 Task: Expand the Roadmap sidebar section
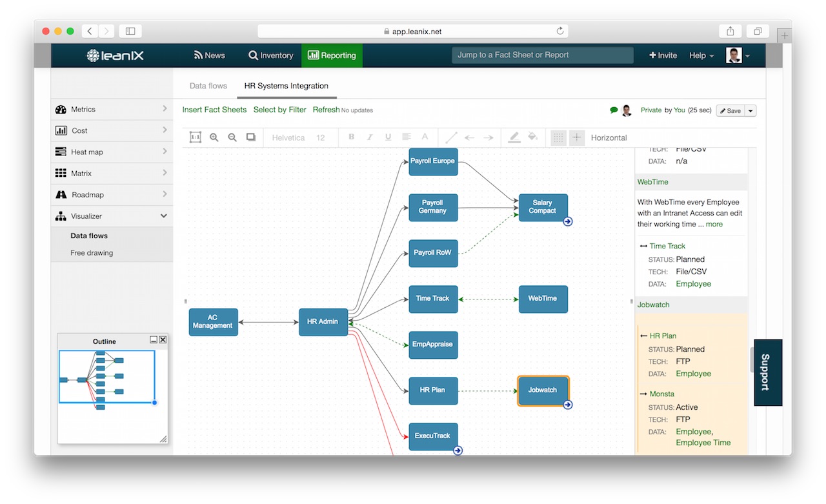112,194
